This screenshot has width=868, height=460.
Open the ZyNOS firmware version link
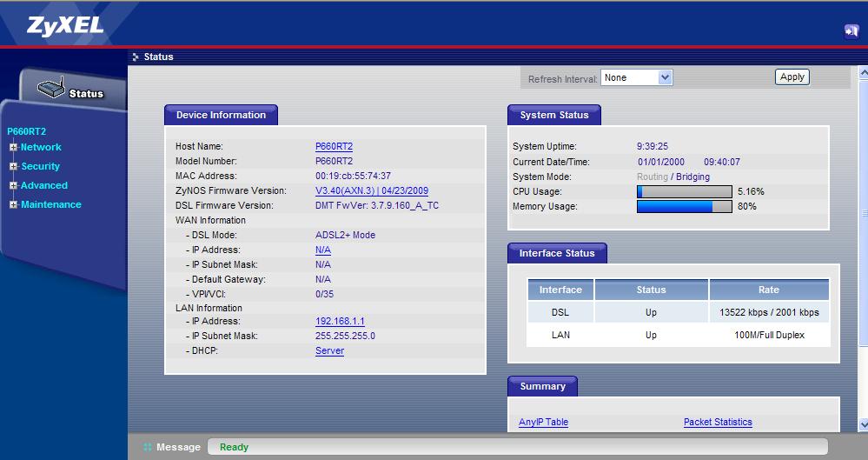tap(372, 190)
